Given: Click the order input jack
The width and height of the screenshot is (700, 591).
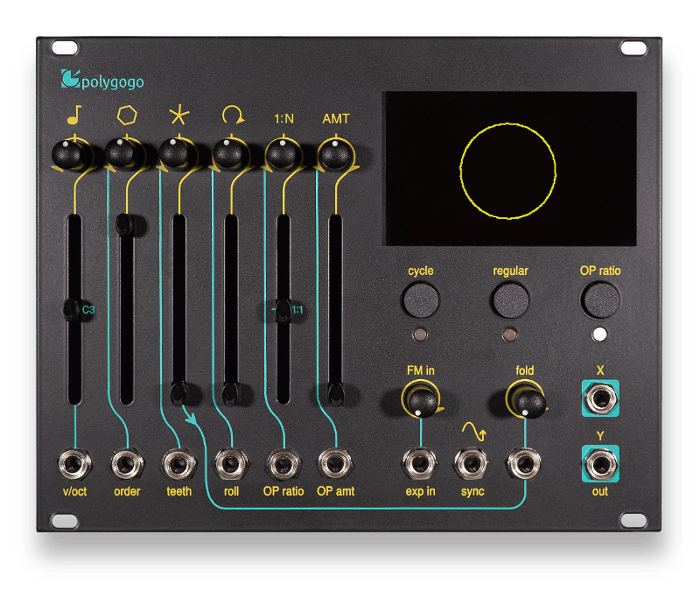Looking at the screenshot, I should tap(127, 464).
